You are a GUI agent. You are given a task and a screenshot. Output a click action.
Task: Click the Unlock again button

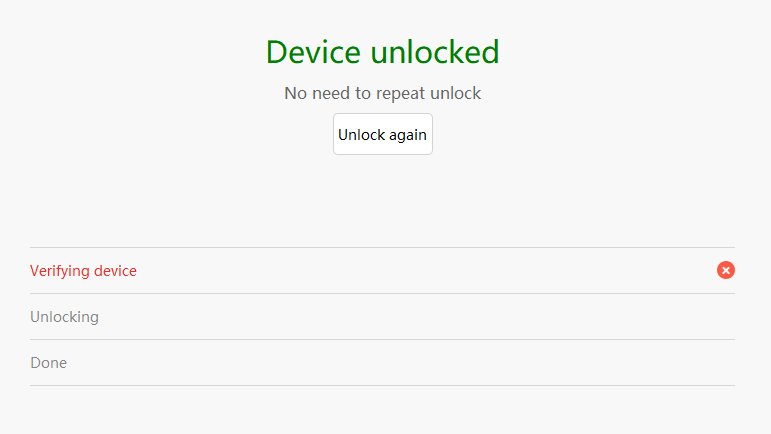pos(383,134)
